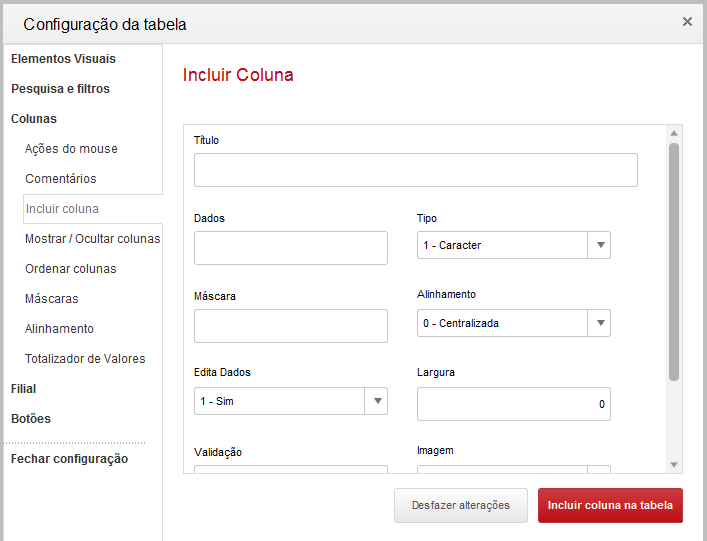Viewport: 707px width, 541px height.
Task: Open Elementos Visuais section
Action: coord(64,59)
